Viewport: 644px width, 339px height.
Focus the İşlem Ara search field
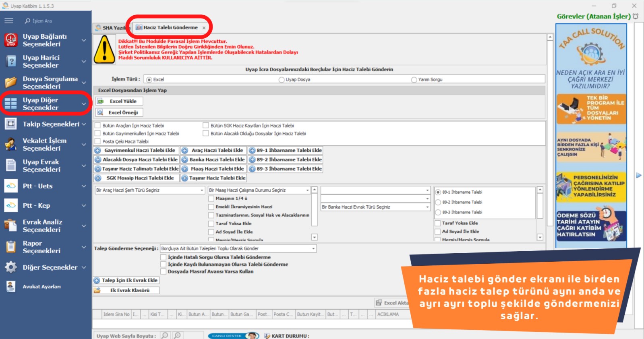[x=42, y=21]
